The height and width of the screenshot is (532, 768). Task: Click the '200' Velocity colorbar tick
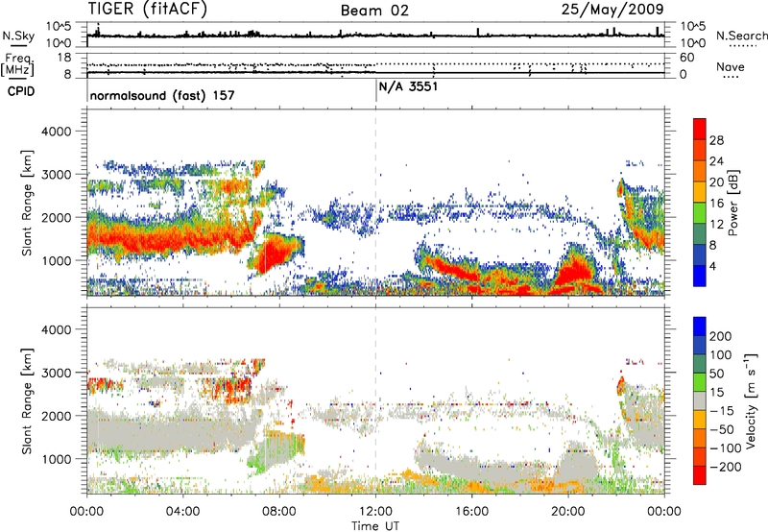coord(721,336)
